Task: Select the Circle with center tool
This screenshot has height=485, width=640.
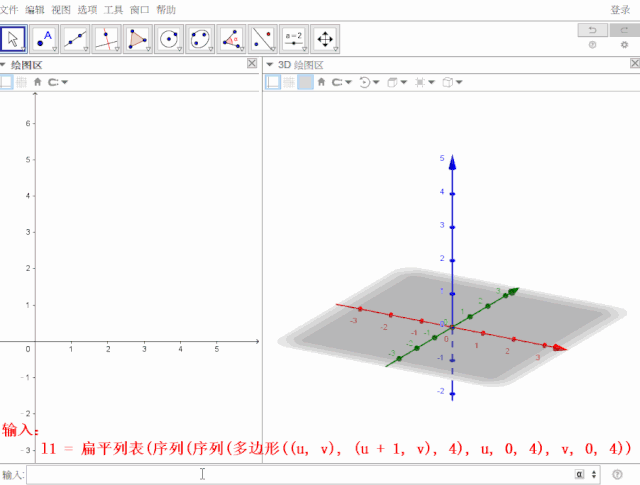Action: point(169,39)
